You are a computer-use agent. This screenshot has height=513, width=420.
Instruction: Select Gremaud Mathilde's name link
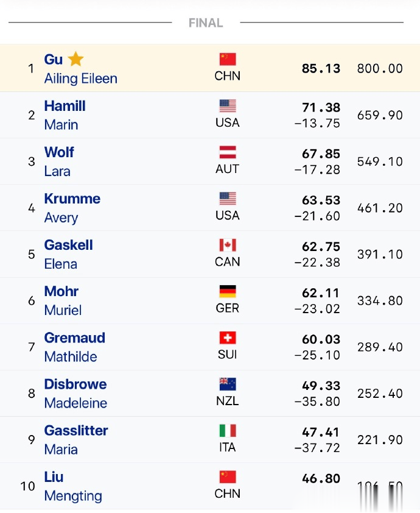click(x=74, y=347)
